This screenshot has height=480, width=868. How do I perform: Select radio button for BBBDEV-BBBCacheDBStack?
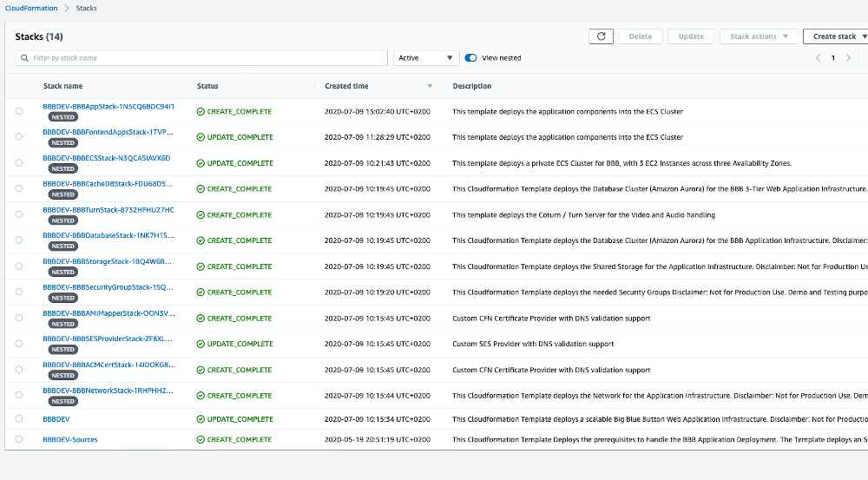(x=19, y=189)
